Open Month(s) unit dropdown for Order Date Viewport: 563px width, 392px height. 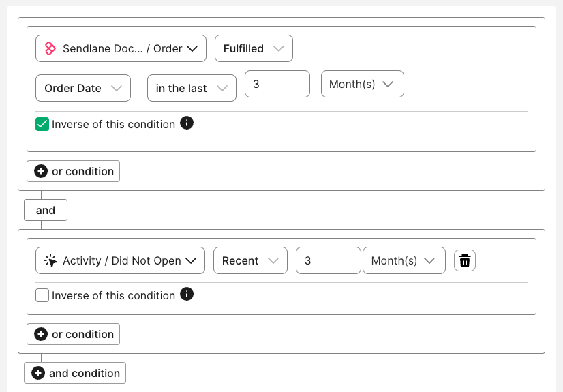point(362,84)
